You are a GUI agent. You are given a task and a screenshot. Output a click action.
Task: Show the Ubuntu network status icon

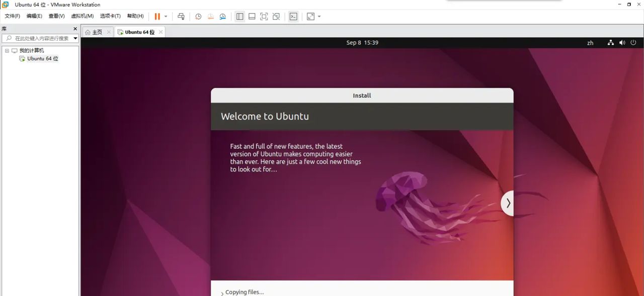(610, 42)
